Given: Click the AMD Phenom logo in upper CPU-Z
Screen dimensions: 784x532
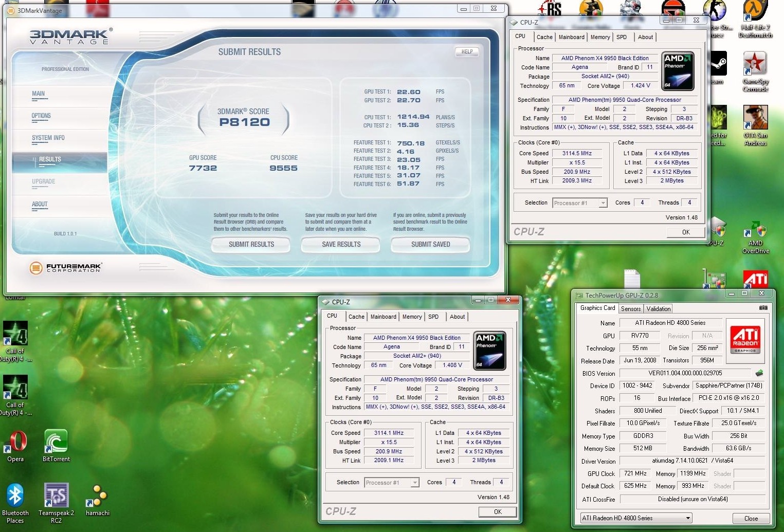Looking at the screenshot, I should tap(678, 71).
